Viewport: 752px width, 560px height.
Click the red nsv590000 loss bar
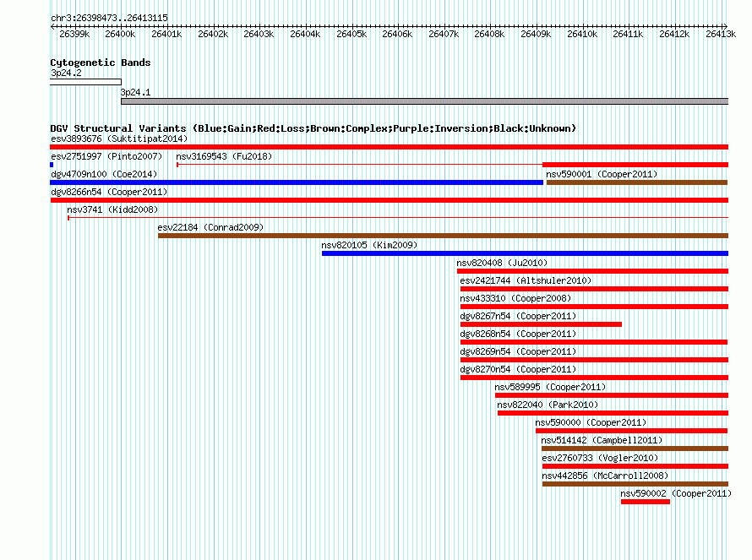click(632, 431)
